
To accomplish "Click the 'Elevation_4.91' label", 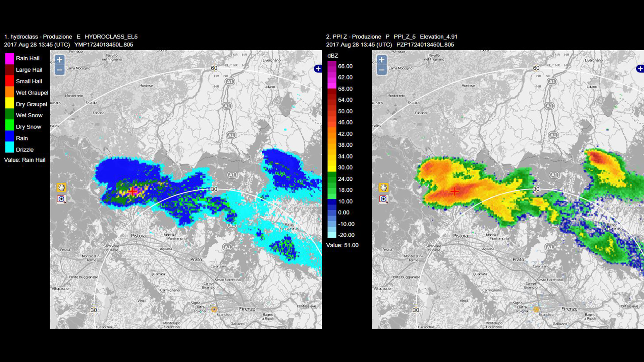I will [x=439, y=37].
